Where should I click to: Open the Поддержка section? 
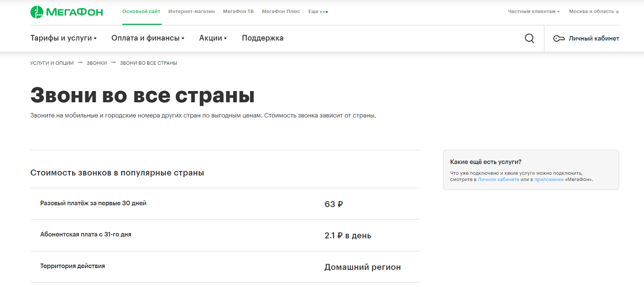coord(263,38)
